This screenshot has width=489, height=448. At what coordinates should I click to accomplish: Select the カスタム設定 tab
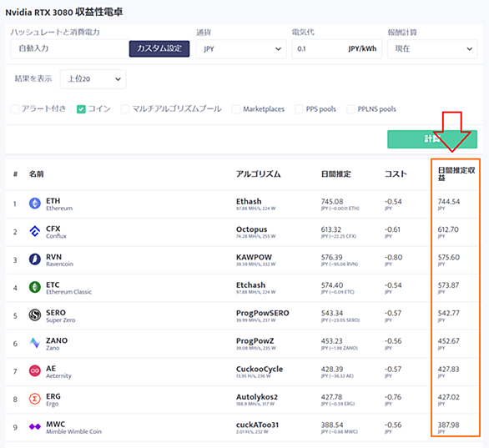coord(159,48)
